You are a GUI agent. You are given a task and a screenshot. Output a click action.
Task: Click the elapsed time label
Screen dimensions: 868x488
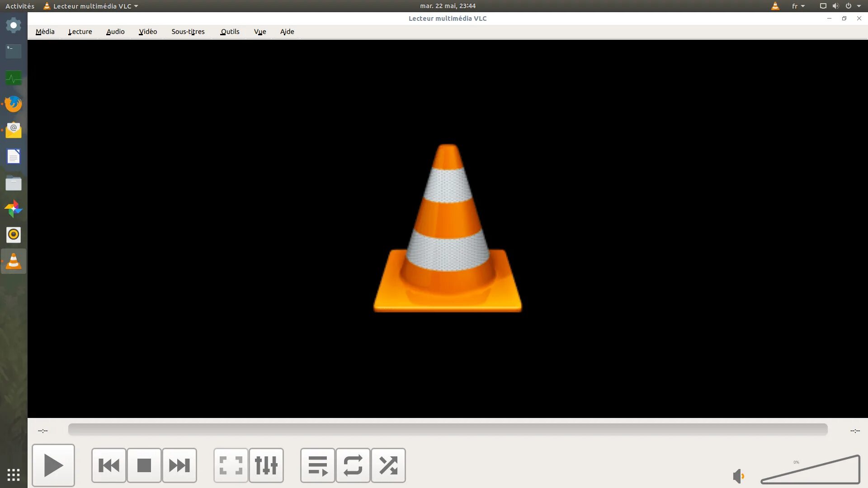(x=42, y=431)
